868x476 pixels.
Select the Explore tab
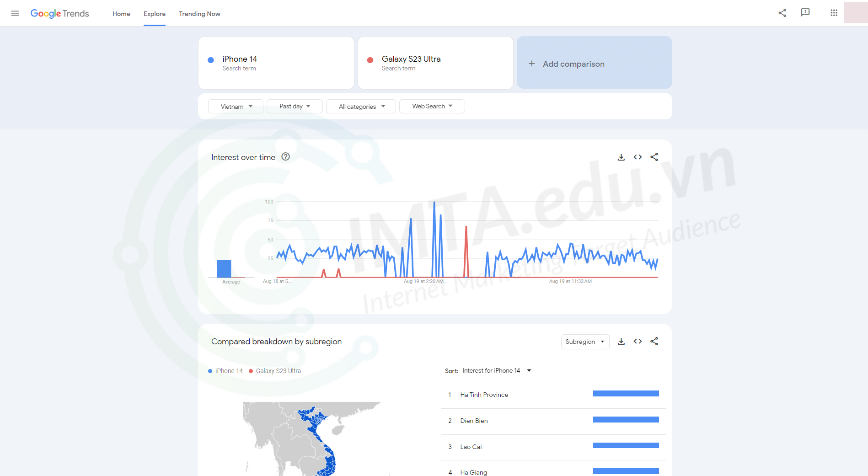155,14
